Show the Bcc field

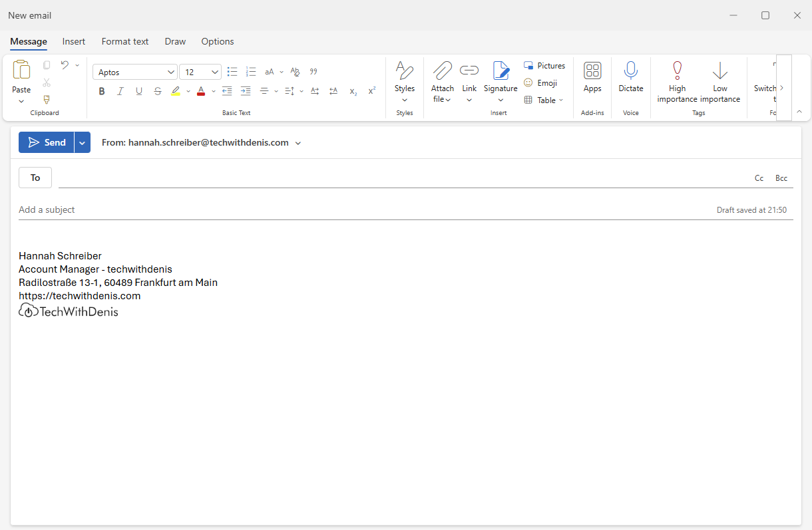click(x=781, y=178)
